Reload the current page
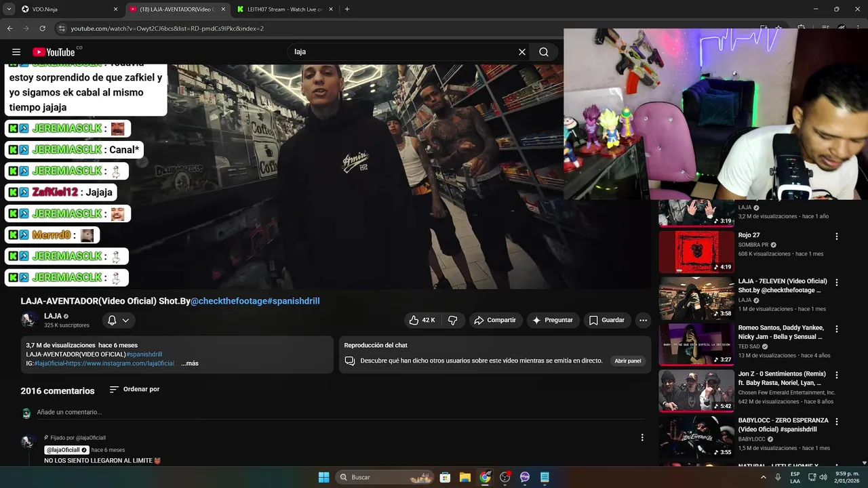Screen dimensions: 868x488 (42, 28)
